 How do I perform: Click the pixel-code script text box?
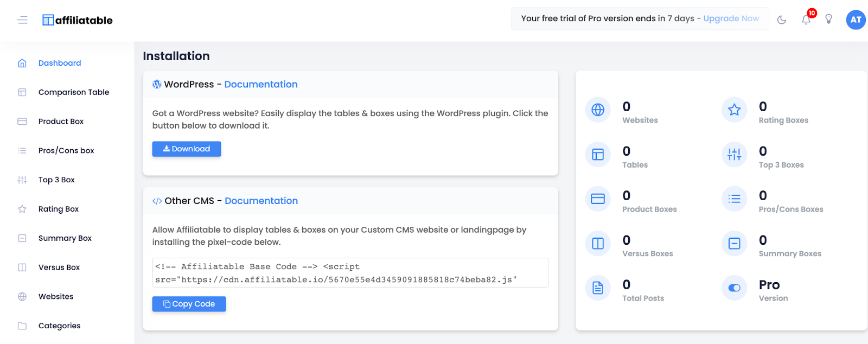click(350, 273)
